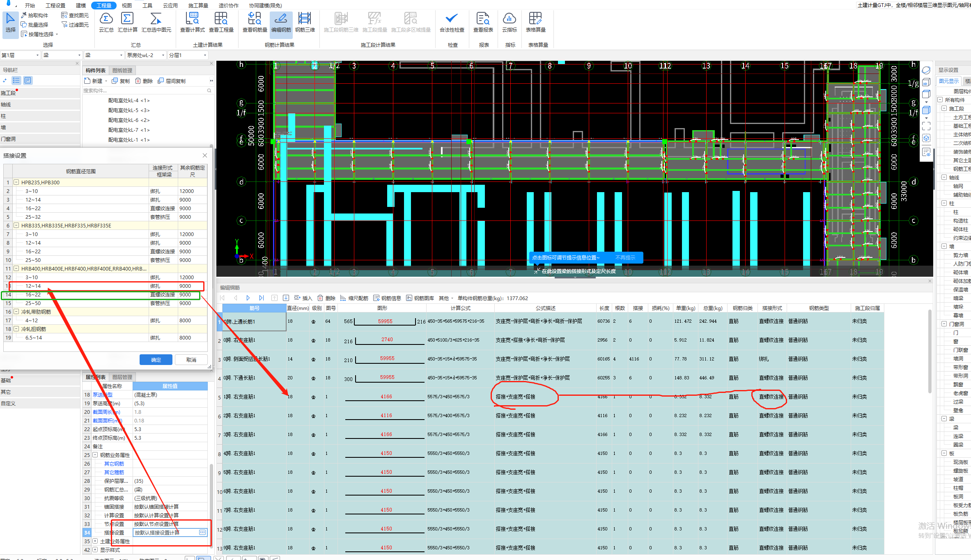Image resolution: width=971 pixels, height=560 pixels.
Task: Click the 拾取构件 pick component tool
Action: 34,15
